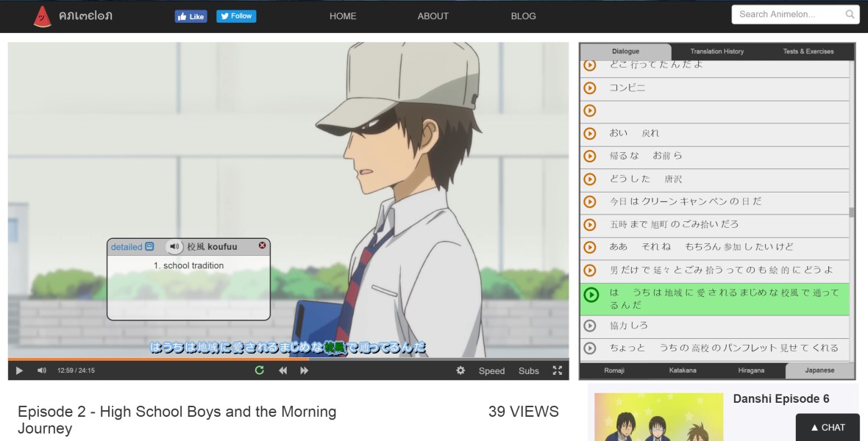Click the school tradition definition text
868x441 pixels.
189,265
